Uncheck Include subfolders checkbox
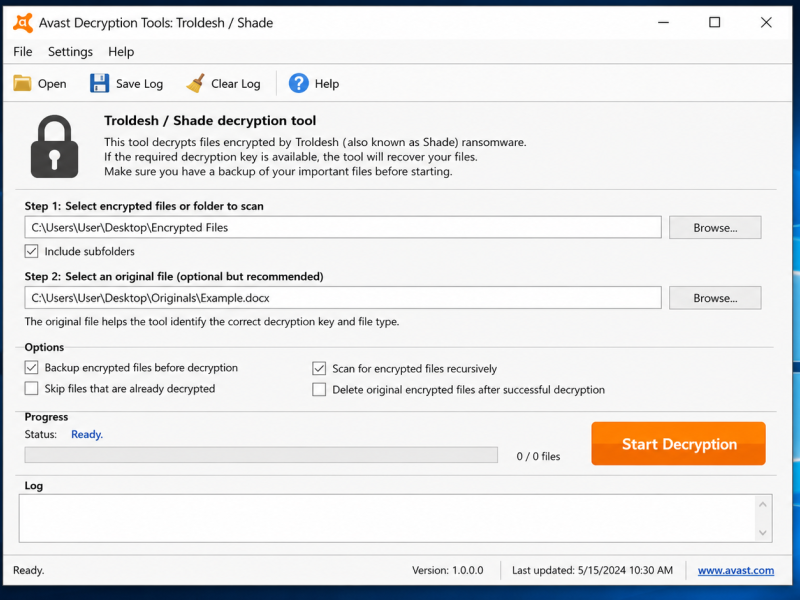This screenshot has height=600, width=800. pos(32,251)
